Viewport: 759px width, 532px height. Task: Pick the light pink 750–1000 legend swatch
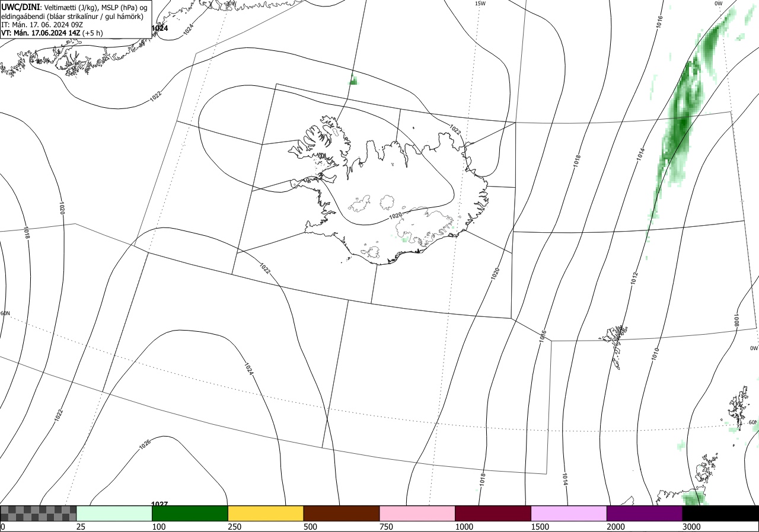[417, 513]
